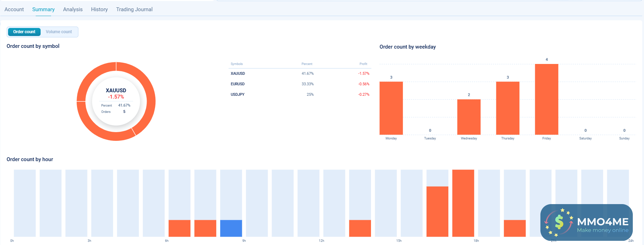Switch to the Analysis tab
644x245 pixels.
pos(73,9)
